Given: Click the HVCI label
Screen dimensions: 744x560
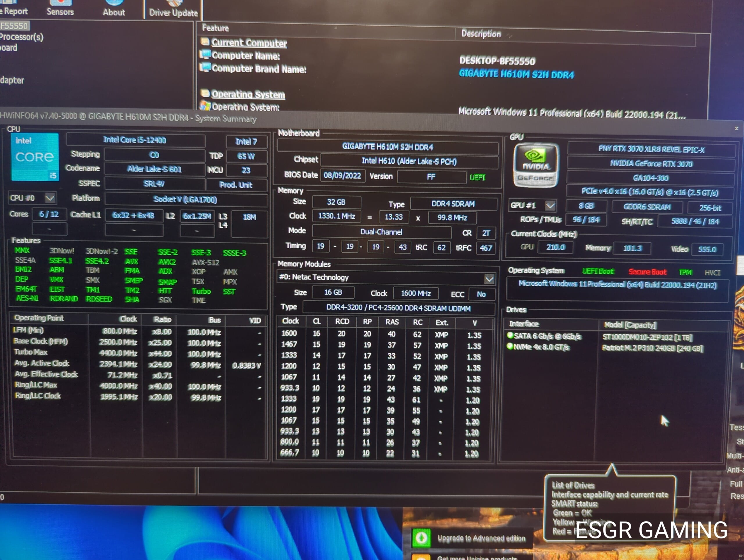Looking at the screenshot, I should [712, 273].
